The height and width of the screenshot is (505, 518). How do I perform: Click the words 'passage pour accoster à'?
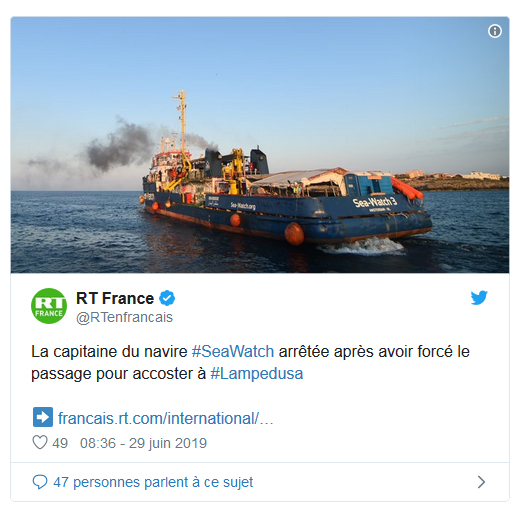point(119,374)
